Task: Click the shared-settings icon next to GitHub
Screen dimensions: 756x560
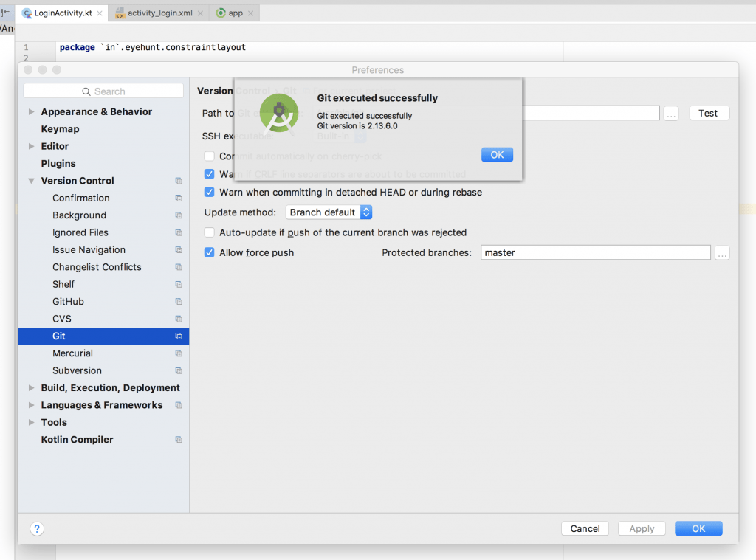Action: point(179,301)
